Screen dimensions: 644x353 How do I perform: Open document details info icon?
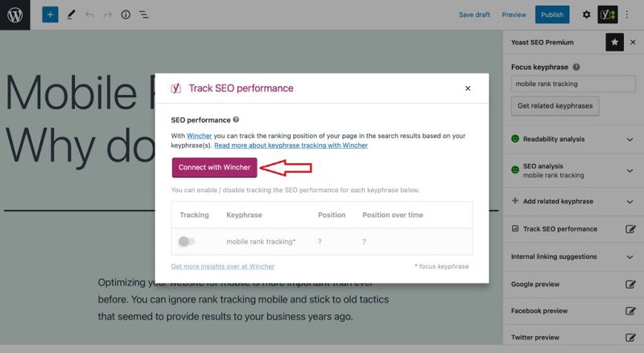point(126,14)
